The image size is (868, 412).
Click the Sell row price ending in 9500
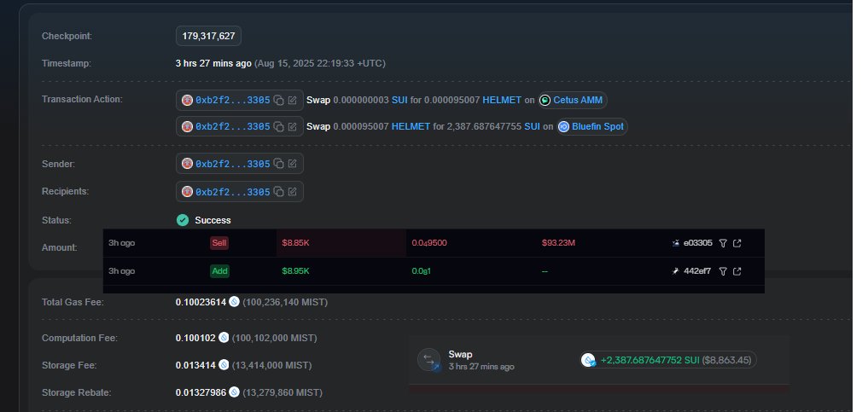429,243
